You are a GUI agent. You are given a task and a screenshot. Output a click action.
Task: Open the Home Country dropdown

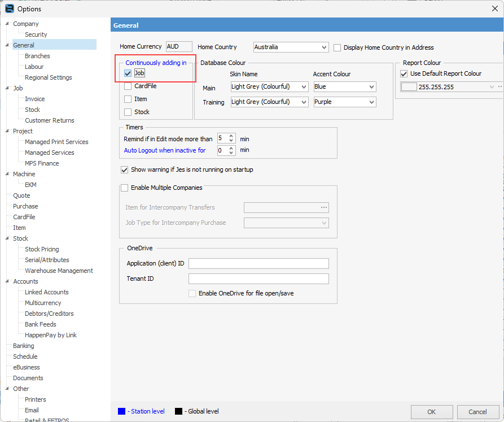pos(323,47)
